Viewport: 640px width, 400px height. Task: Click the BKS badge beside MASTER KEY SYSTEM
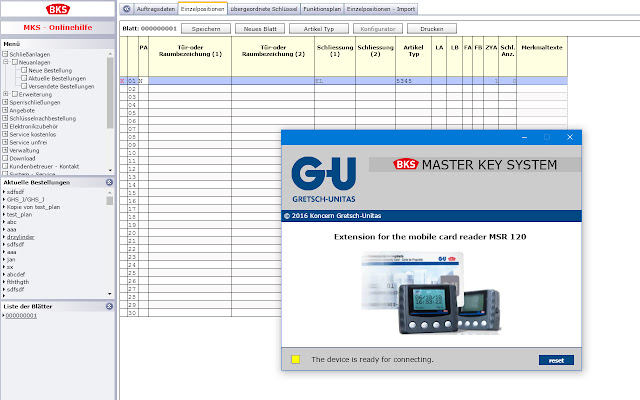point(406,164)
